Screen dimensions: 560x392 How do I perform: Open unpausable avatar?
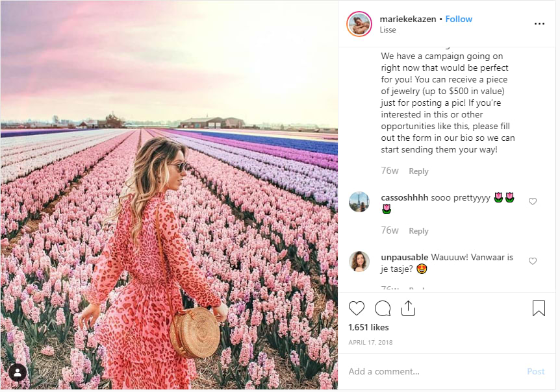coord(359,262)
